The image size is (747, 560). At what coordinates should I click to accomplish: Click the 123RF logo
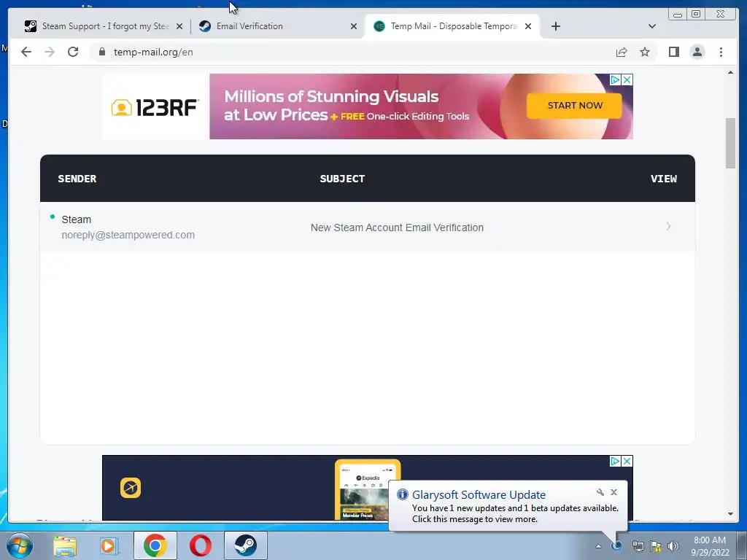point(155,107)
